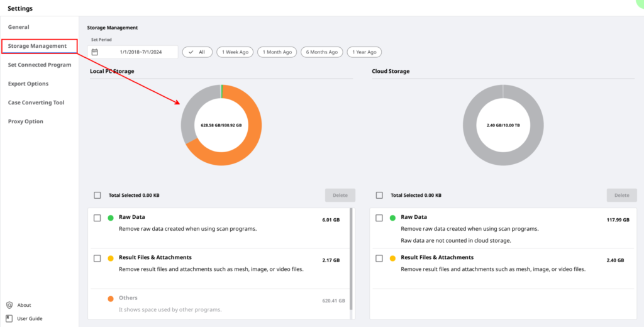This screenshot has height=327, width=644.
Task: Open Case Converting Tool tab
Action: (36, 103)
